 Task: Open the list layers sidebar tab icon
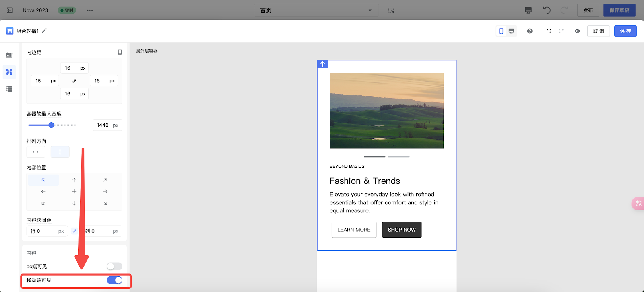pos(9,89)
